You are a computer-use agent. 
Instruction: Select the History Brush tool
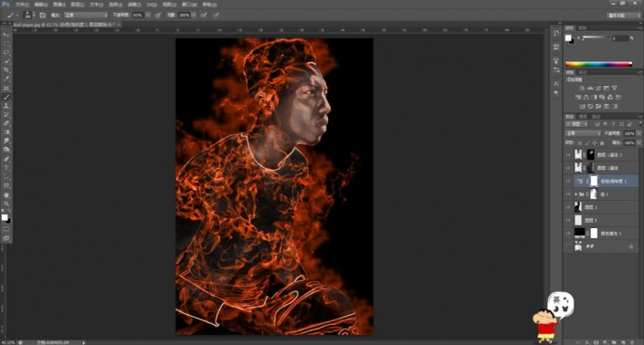pos(6,114)
